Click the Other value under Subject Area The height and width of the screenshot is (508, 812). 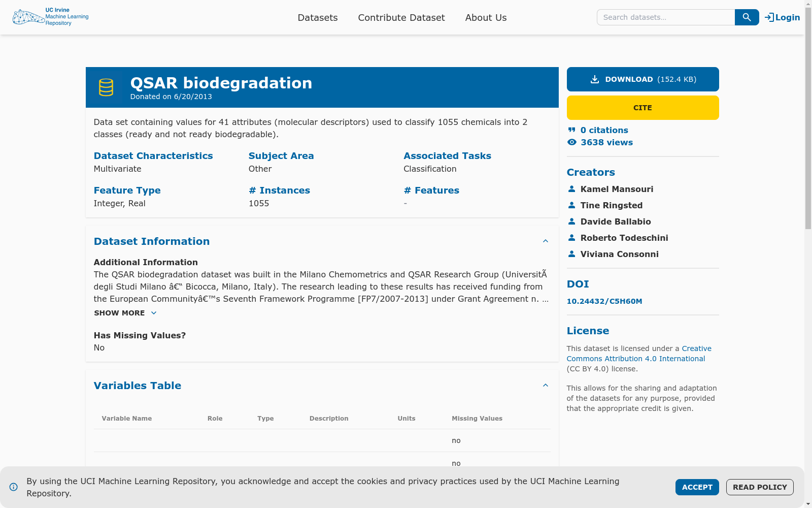pyautogui.click(x=260, y=169)
